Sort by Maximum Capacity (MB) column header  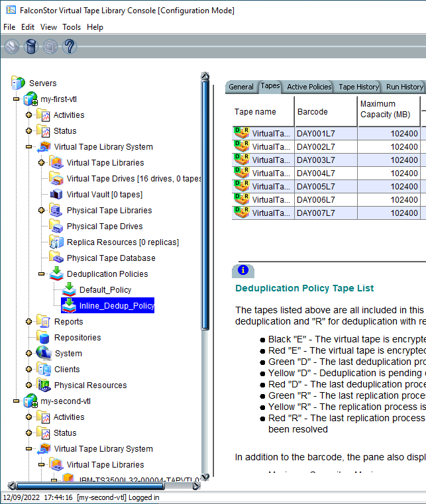tap(389, 111)
